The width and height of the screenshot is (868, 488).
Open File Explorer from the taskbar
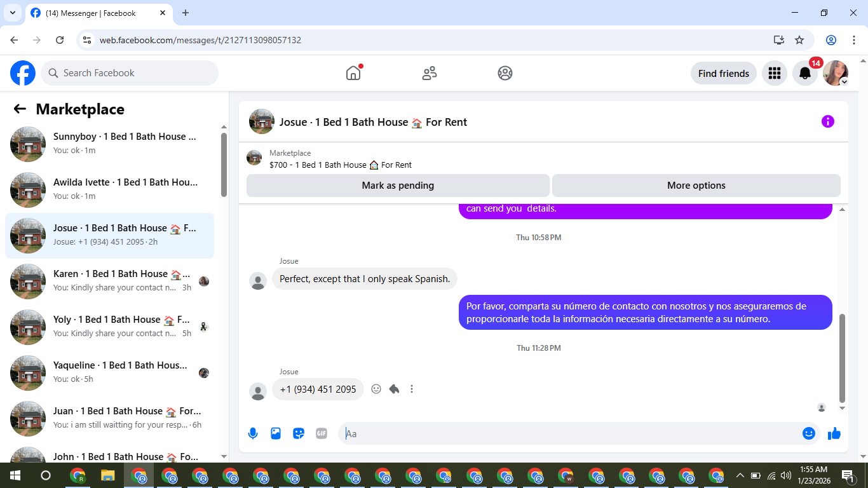point(108,475)
